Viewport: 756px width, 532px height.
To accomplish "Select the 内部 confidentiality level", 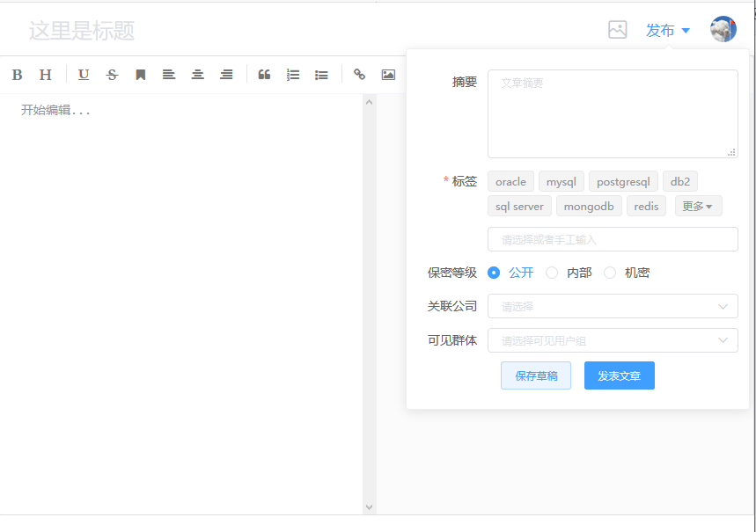I will coord(552,273).
